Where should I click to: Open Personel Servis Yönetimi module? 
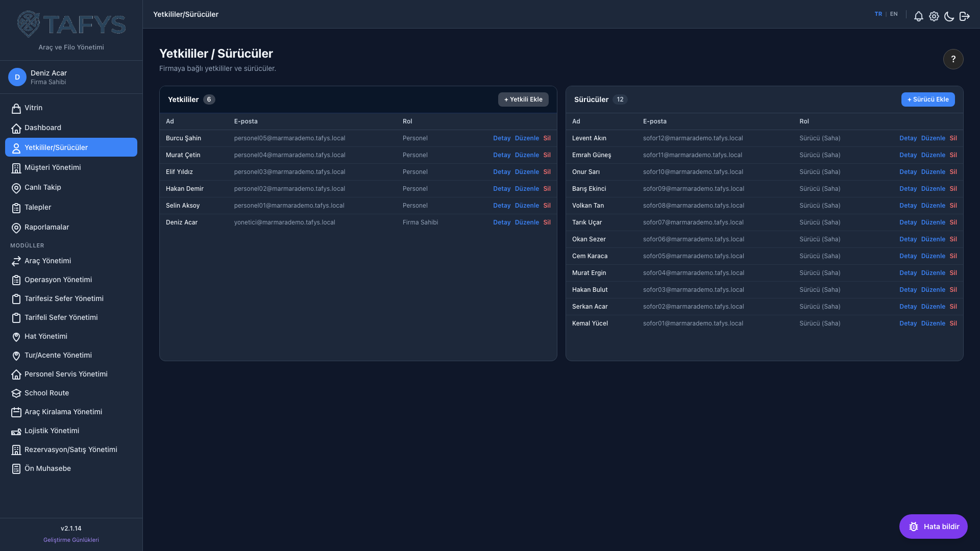[x=71, y=374]
